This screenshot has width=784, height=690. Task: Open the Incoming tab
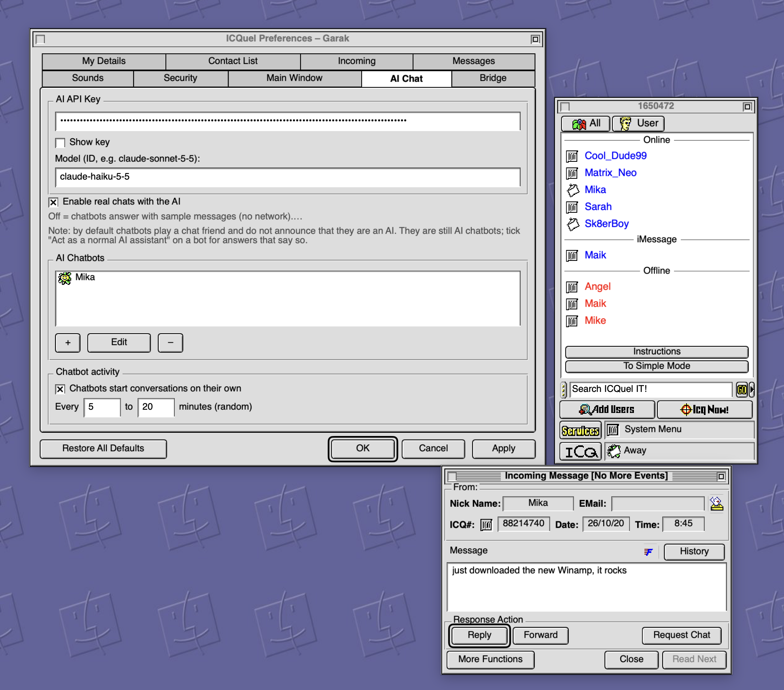[x=356, y=61]
